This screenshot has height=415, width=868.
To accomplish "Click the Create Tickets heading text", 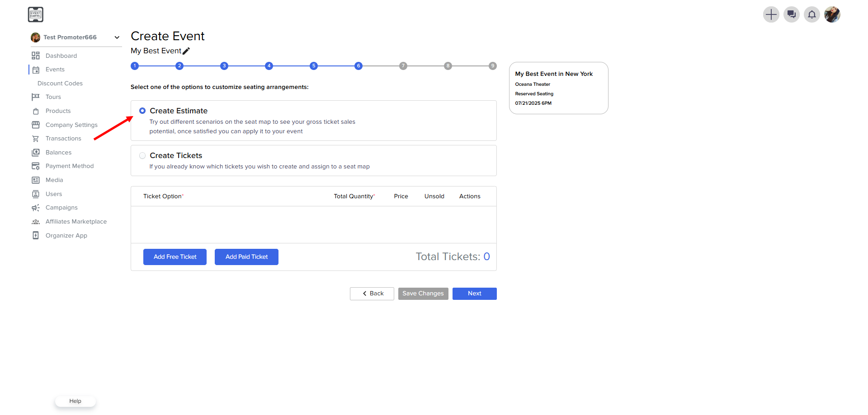I will click(176, 156).
